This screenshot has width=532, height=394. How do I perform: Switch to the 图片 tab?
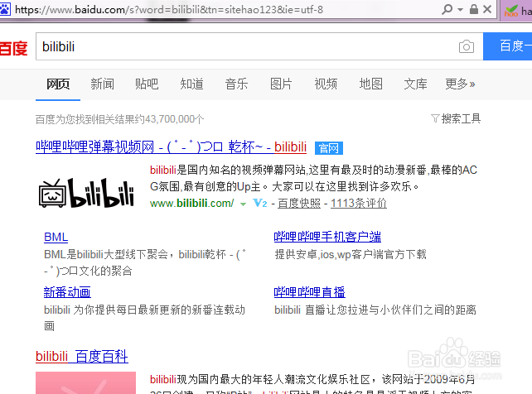click(x=281, y=84)
